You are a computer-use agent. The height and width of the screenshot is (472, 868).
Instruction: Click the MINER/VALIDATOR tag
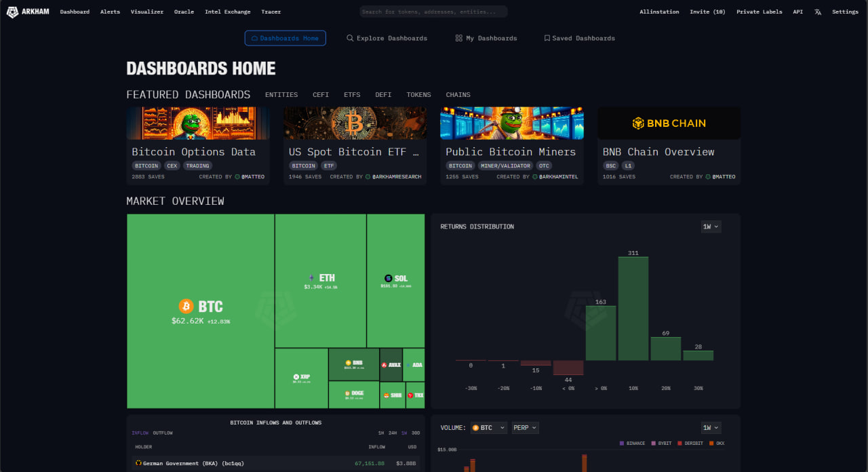click(506, 165)
